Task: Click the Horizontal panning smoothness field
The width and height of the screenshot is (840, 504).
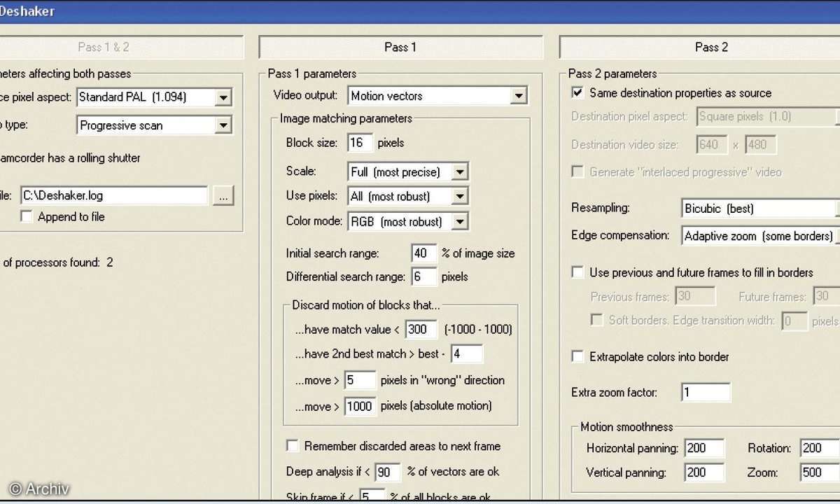Action: tap(705, 449)
